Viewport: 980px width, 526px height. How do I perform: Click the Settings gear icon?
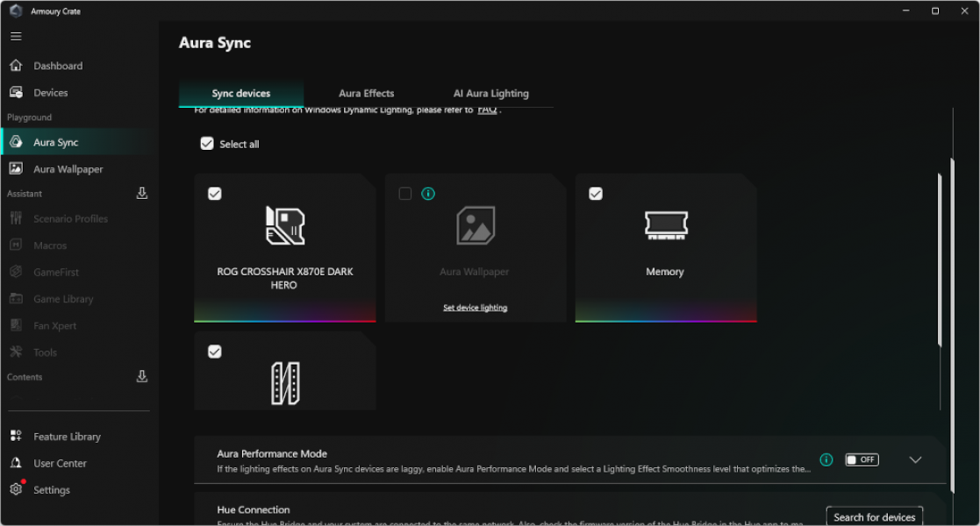click(x=16, y=489)
